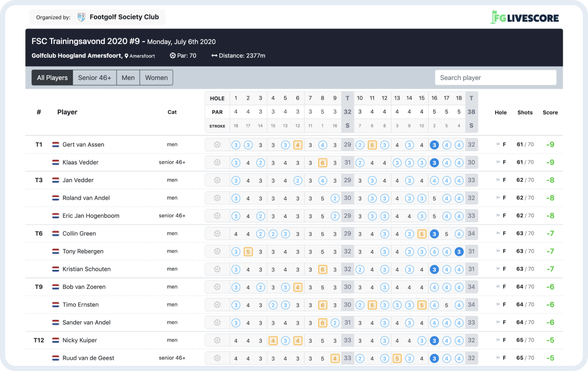Select the All Players filter

52,77
